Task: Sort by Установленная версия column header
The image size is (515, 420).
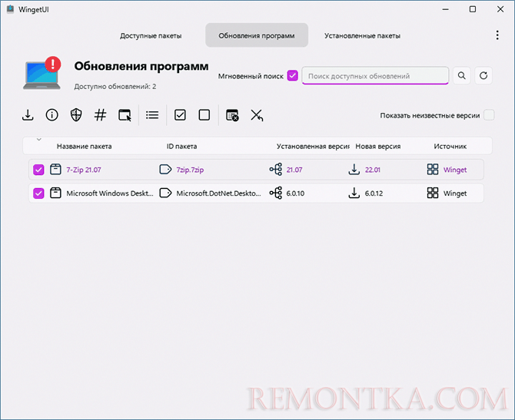Action: (x=313, y=147)
